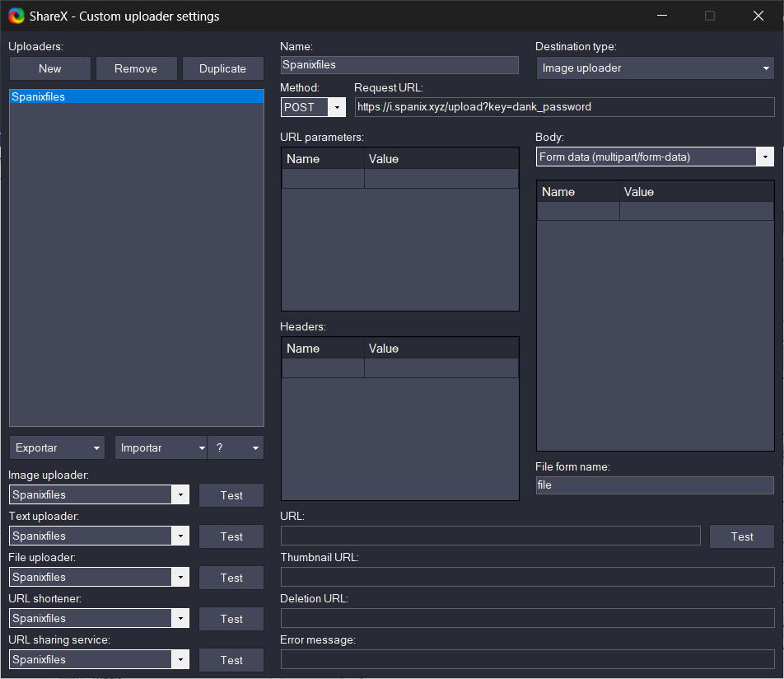
Task: Test the URL shortener
Action: click(x=231, y=619)
